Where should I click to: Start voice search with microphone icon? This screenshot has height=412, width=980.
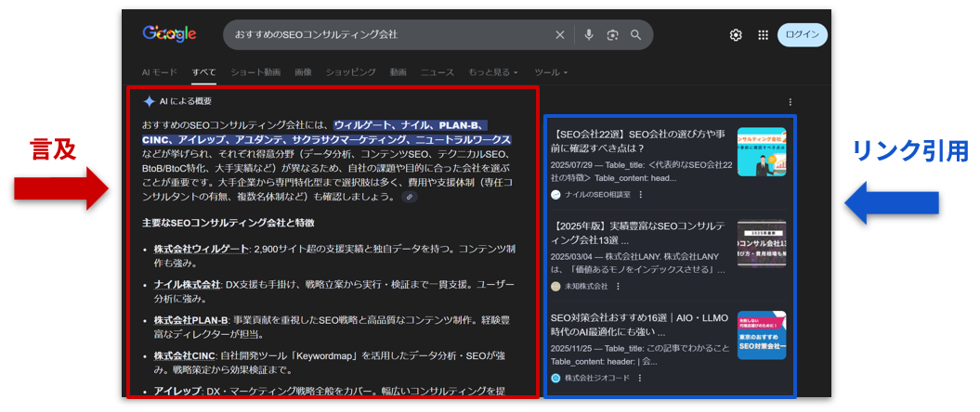click(x=589, y=35)
